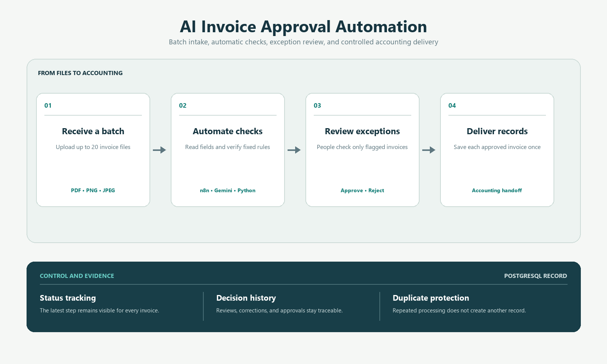607x364 pixels.
Task: Select the 'Deliver records' heading
Action: [497, 131]
